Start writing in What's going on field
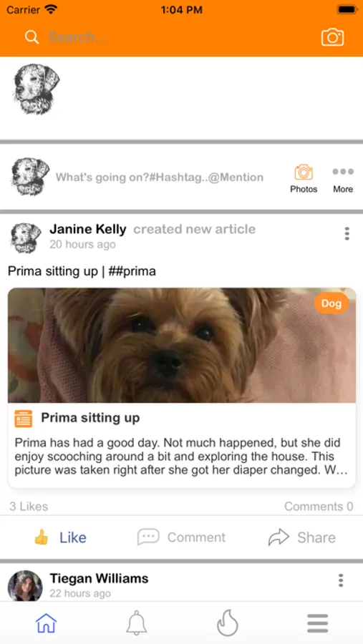The image size is (363, 644). (x=160, y=177)
